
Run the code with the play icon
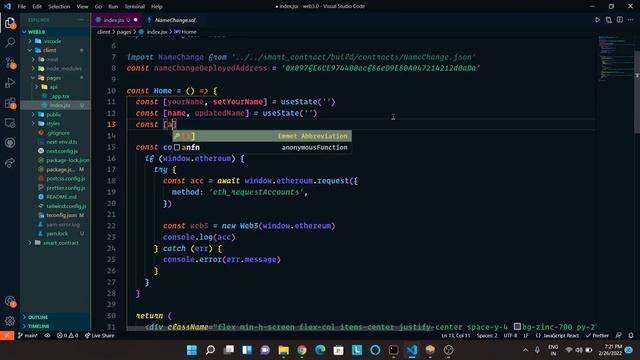click(x=597, y=20)
